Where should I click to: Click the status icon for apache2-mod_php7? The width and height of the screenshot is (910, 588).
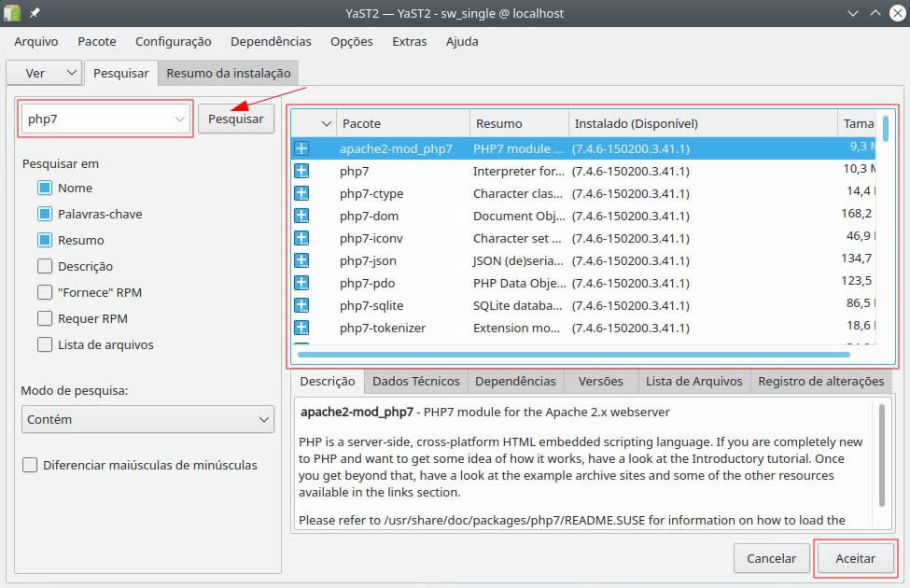pos(301,148)
